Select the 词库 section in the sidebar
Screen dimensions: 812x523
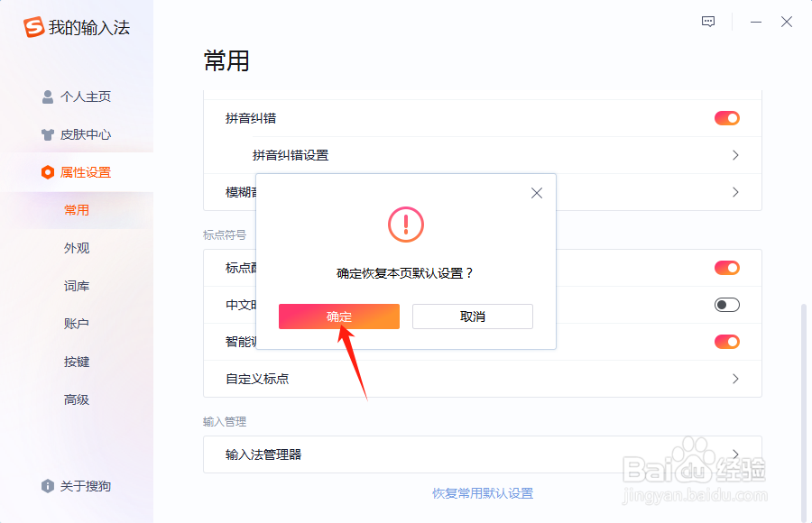[78, 286]
